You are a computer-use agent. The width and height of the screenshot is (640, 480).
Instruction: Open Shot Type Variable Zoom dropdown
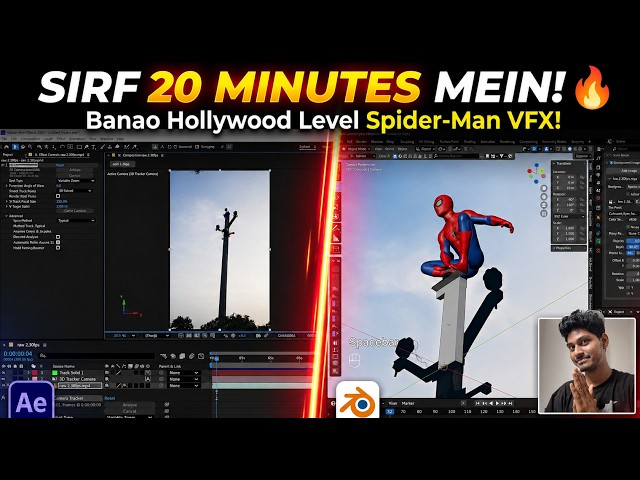click(76, 180)
